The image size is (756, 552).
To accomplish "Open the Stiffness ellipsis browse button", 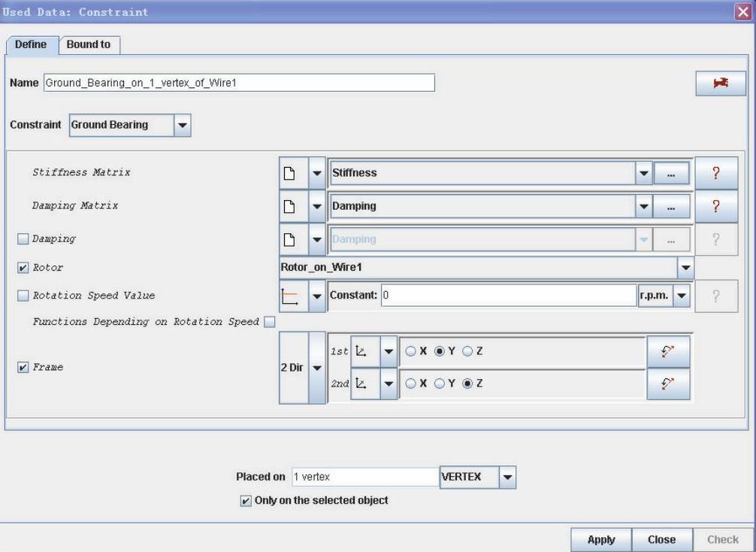I will [x=670, y=172].
